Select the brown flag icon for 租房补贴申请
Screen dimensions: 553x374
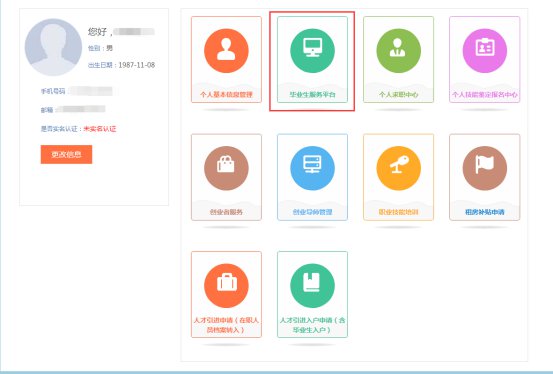[485, 168]
